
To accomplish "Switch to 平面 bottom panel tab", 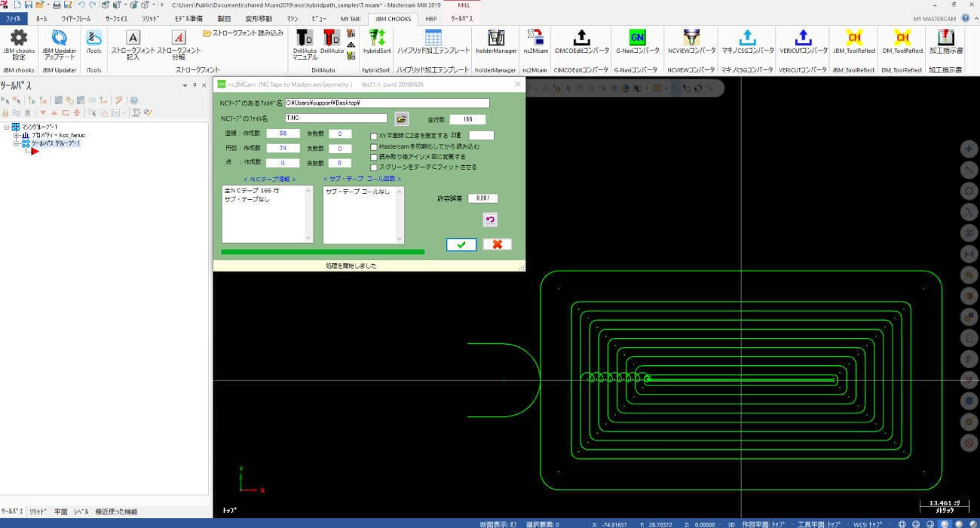I will pyautogui.click(x=61, y=511).
